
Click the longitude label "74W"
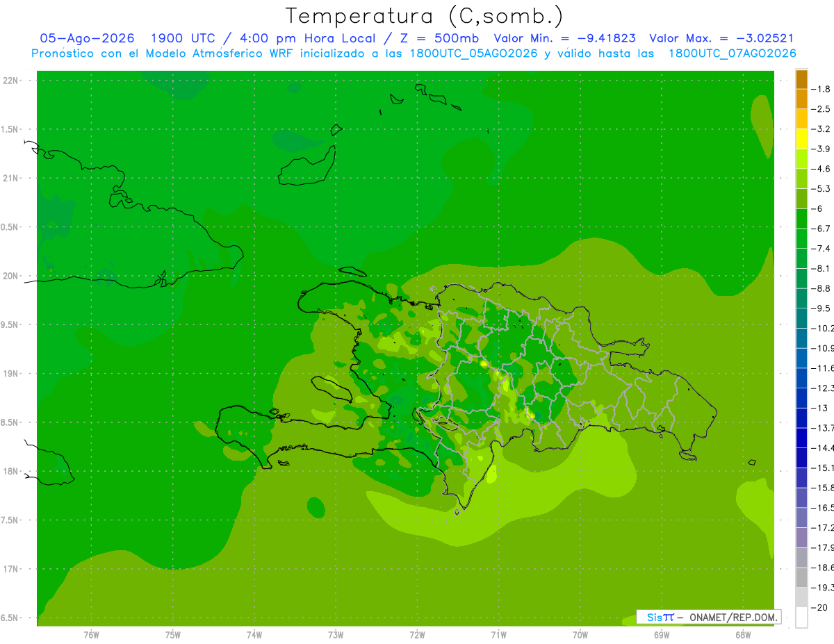(x=254, y=635)
